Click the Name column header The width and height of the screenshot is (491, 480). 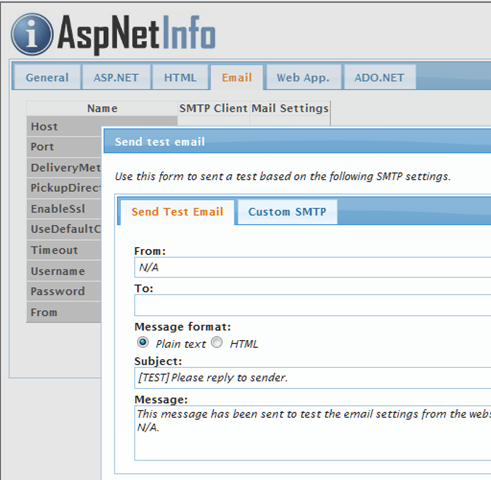[x=102, y=108]
